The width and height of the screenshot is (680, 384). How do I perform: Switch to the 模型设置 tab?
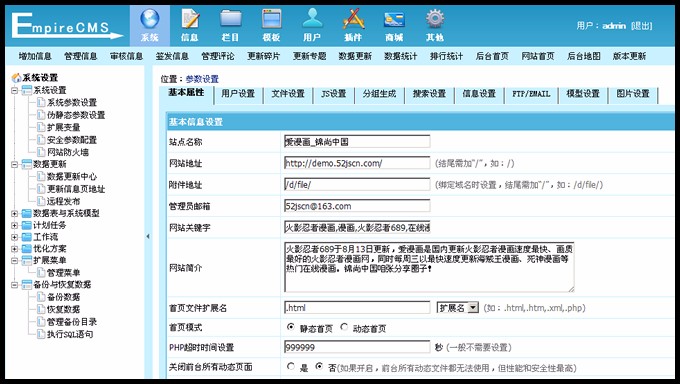[583, 94]
